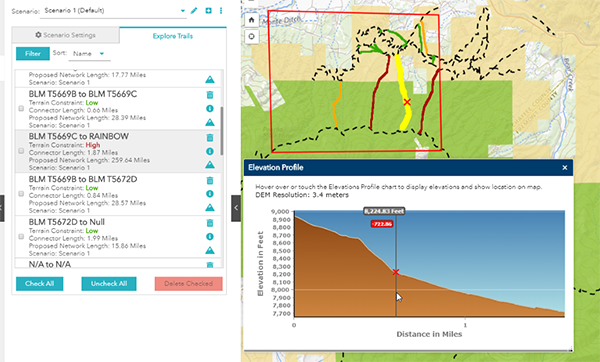This screenshot has height=362, width=600.
Task: Open scenario more options menu (three dots)
Action: tap(221, 11)
